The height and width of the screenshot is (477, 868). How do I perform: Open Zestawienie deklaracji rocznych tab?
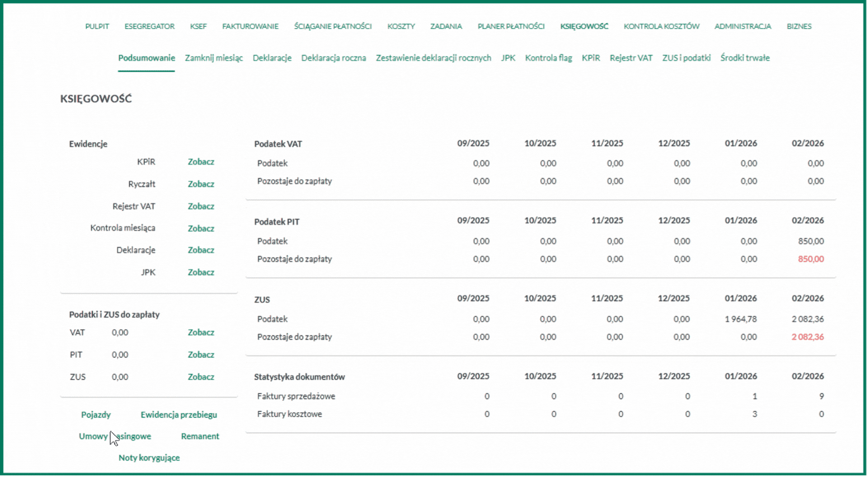[x=434, y=58]
